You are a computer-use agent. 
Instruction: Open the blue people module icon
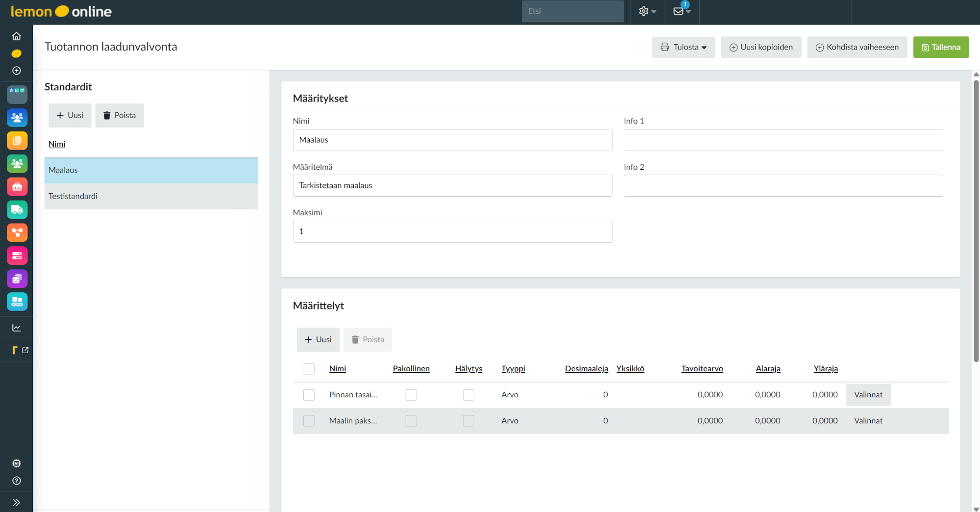(17, 118)
